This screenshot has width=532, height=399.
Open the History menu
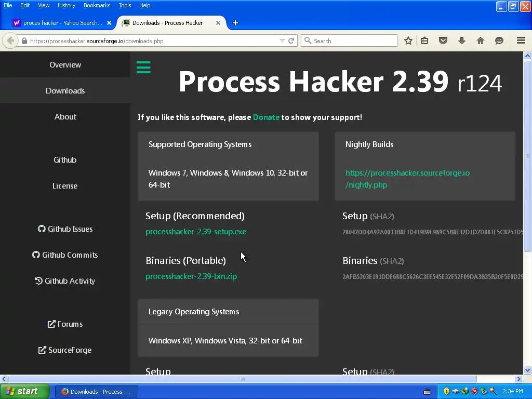(x=66, y=5)
